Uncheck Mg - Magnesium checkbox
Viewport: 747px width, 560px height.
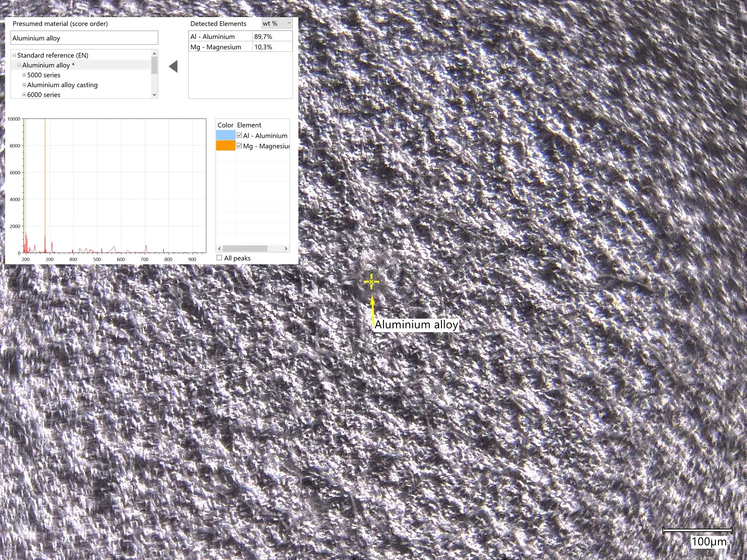[239, 146]
